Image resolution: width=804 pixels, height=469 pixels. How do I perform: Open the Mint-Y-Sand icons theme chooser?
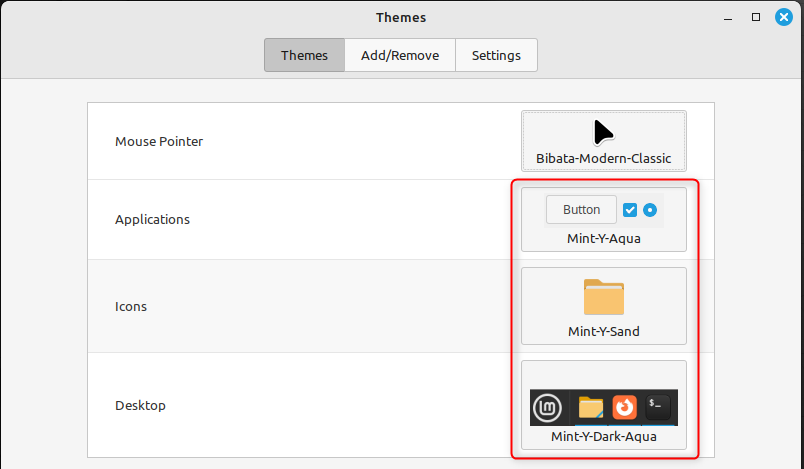[604, 306]
